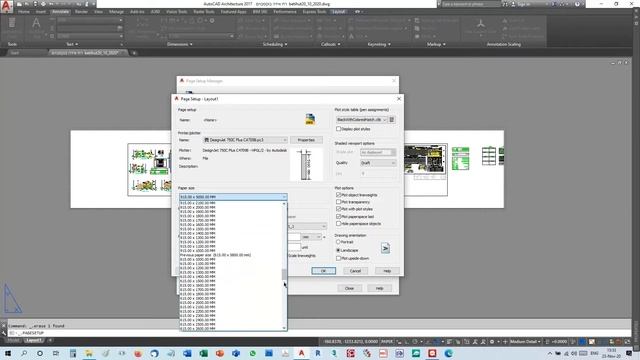Open Microsoft Edge from the taskbar

[x=449, y=353]
